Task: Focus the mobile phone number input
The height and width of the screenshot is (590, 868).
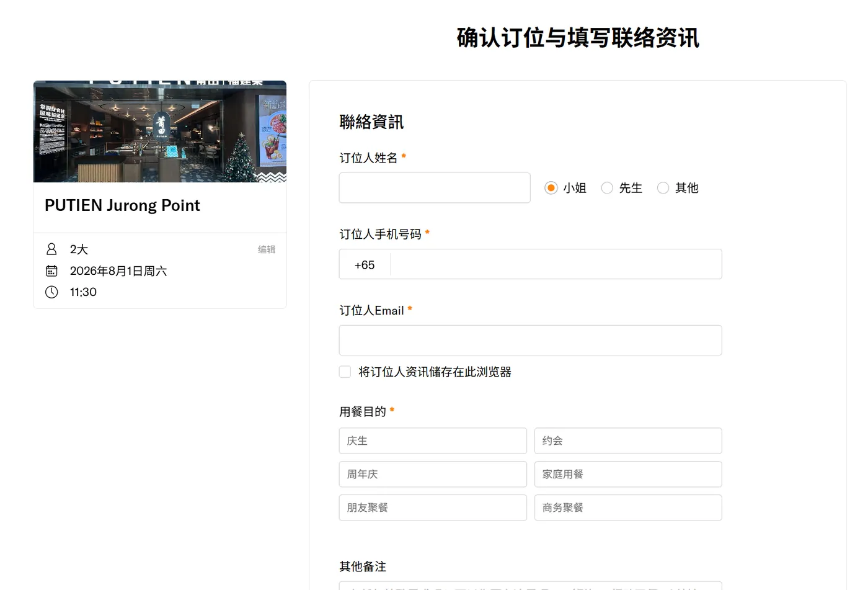Action: pos(556,264)
